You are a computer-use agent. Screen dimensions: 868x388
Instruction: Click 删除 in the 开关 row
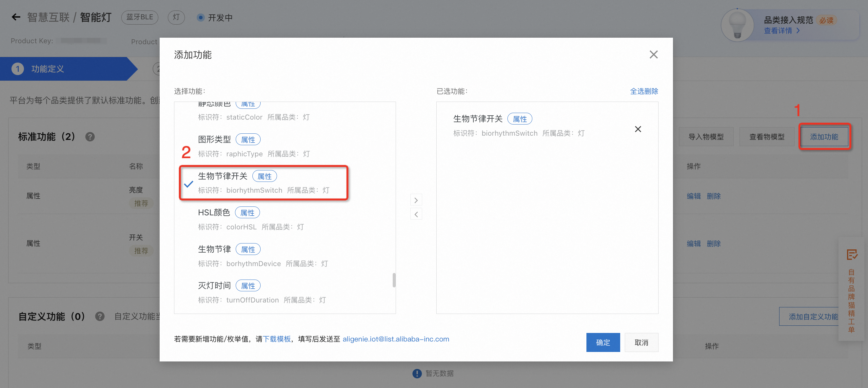pos(714,243)
